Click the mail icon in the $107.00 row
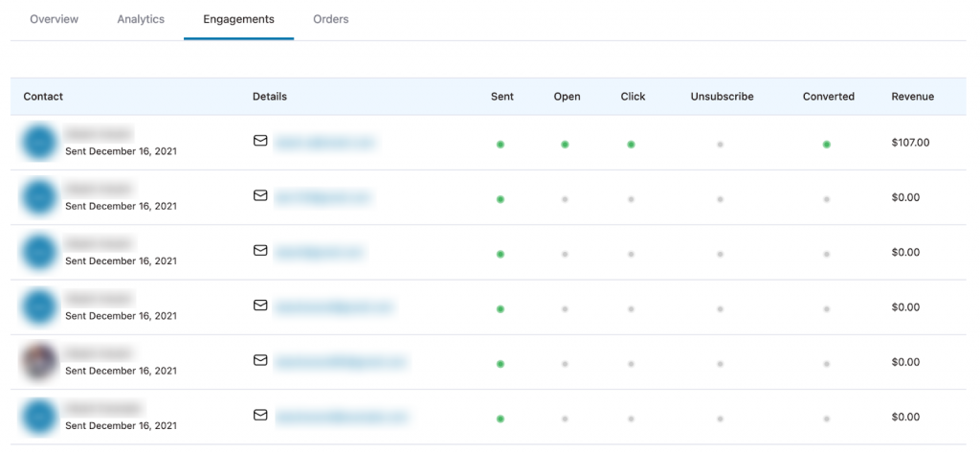The image size is (980, 453). pyautogui.click(x=260, y=141)
